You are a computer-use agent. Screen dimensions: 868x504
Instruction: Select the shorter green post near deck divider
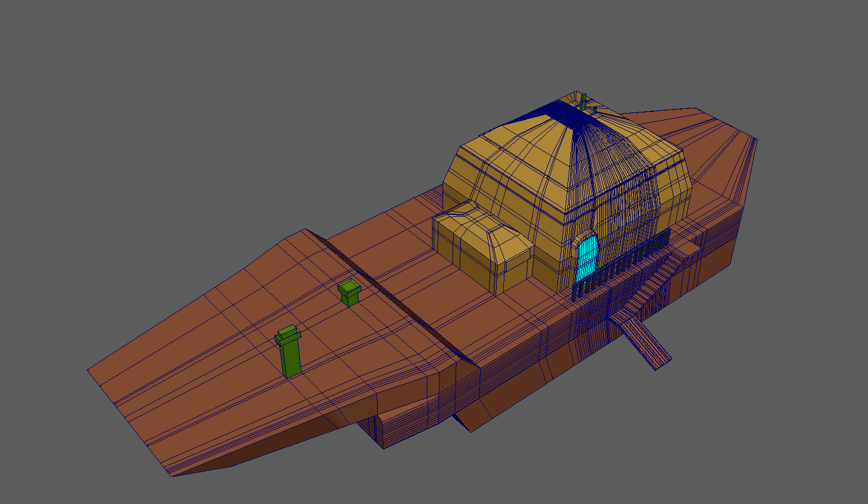pyautogui.click(x=349, y=294)
